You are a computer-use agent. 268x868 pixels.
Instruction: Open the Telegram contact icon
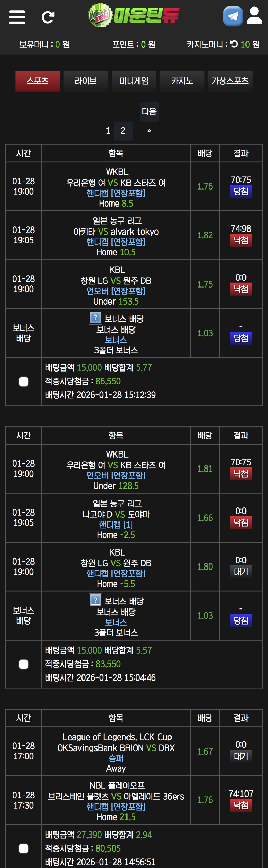[233, 16]
